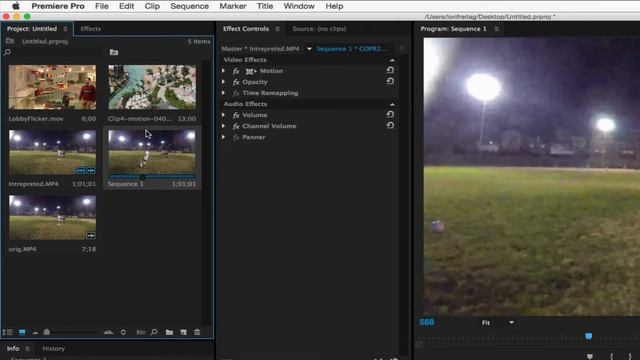The image size is (640, 360).
Task: Switch to the Effects tab
Action: pos(91,29)
